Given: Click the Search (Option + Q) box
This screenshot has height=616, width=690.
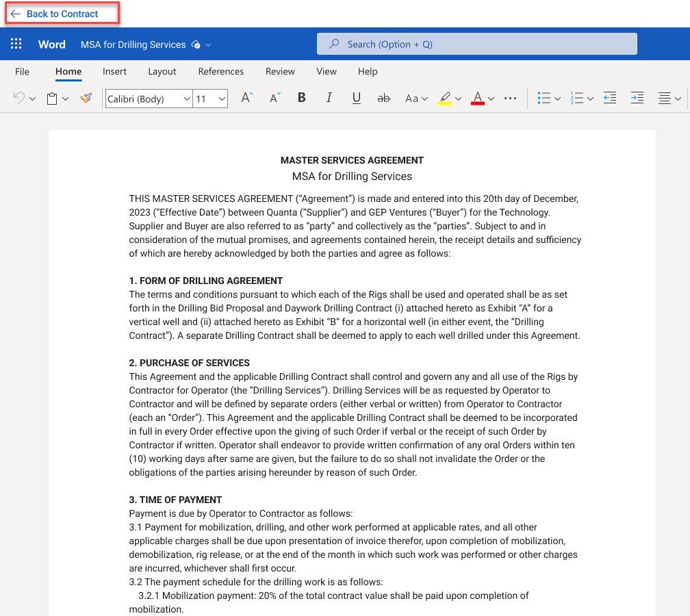Looking at the screenshot, I should pos(476,44).
